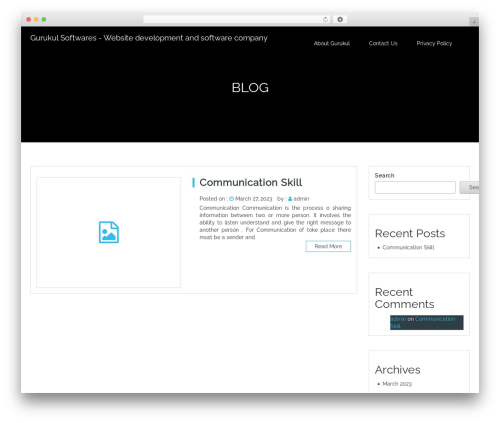Click the post excerpt paragraph text
500x423 pixels.
(275, 222)
